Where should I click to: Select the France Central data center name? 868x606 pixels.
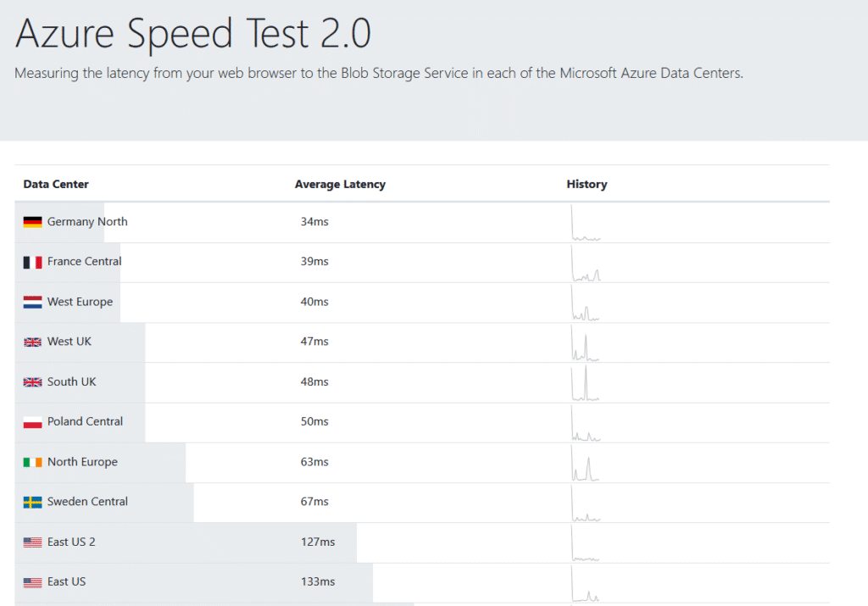point(84,261)
